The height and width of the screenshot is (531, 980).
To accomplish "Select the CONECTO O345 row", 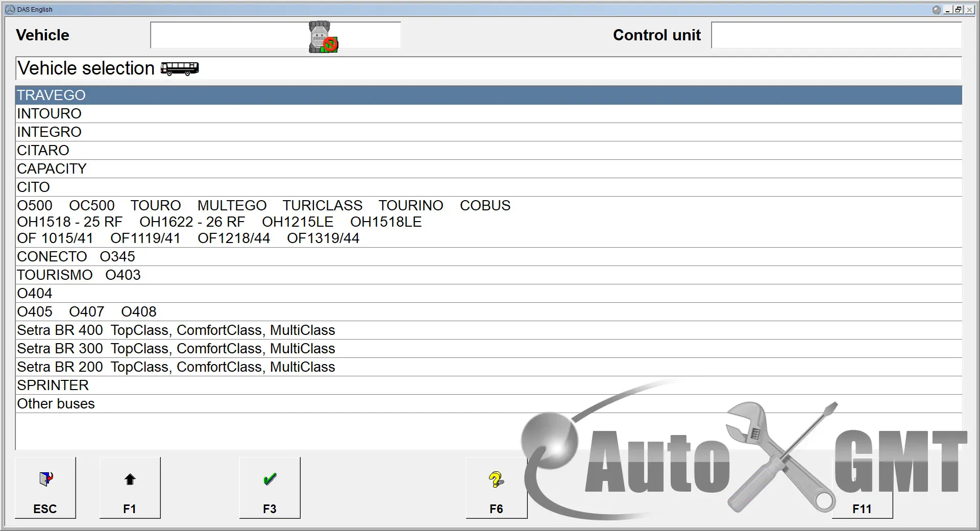I will click(488, 257).
